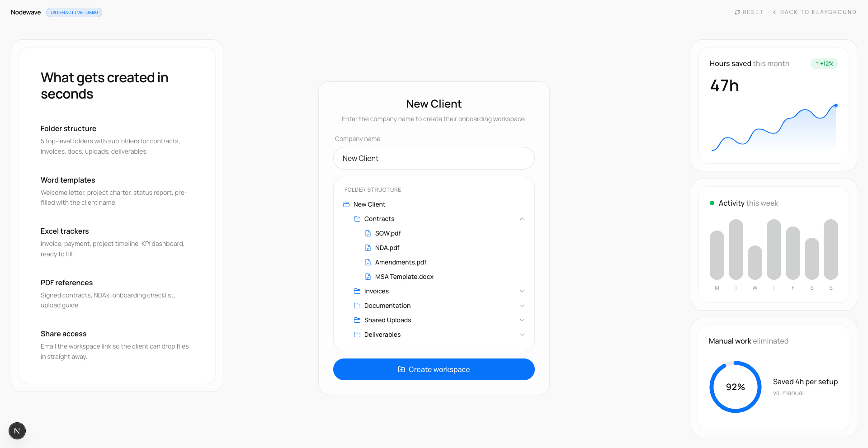Click the Invoices folder icon
The height and width of the screenshot is (448, 868).
pyautogui.click(x=357, y=291)
